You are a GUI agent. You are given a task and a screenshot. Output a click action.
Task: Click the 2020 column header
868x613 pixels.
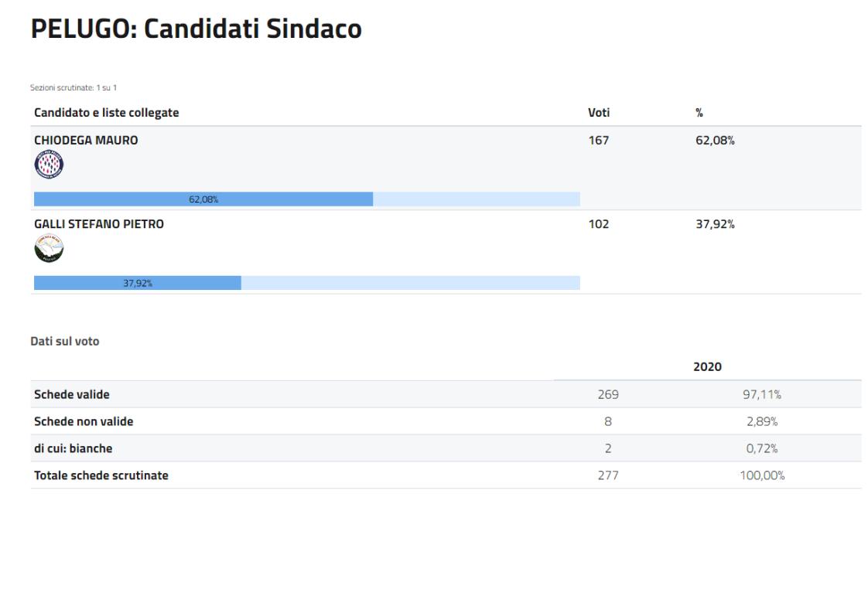[707, 366]
